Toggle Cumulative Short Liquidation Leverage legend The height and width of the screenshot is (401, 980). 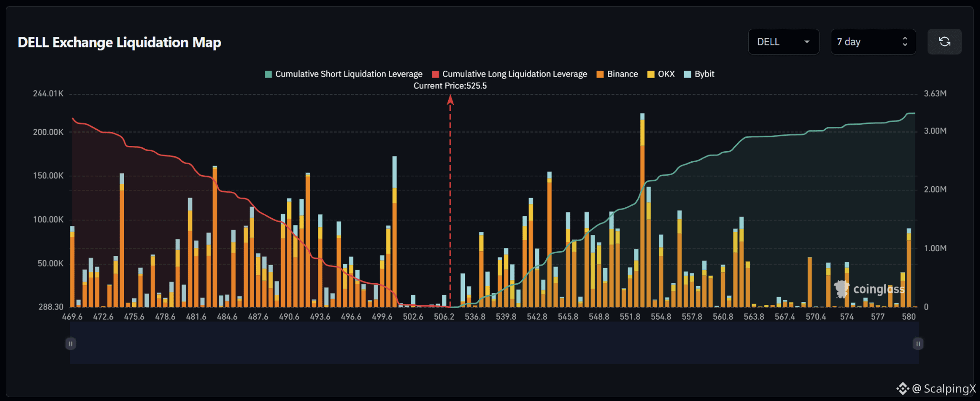pos(344,74)
